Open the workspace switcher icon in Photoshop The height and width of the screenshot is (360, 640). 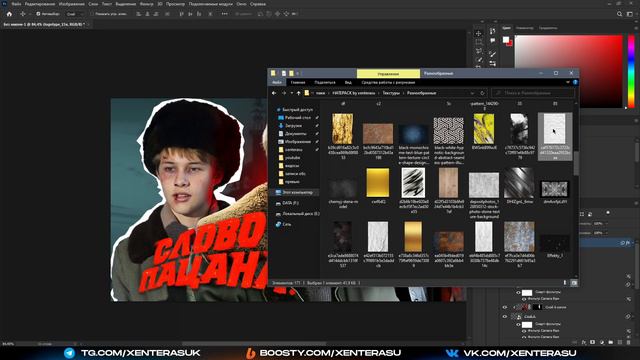[x=630, y=14]
